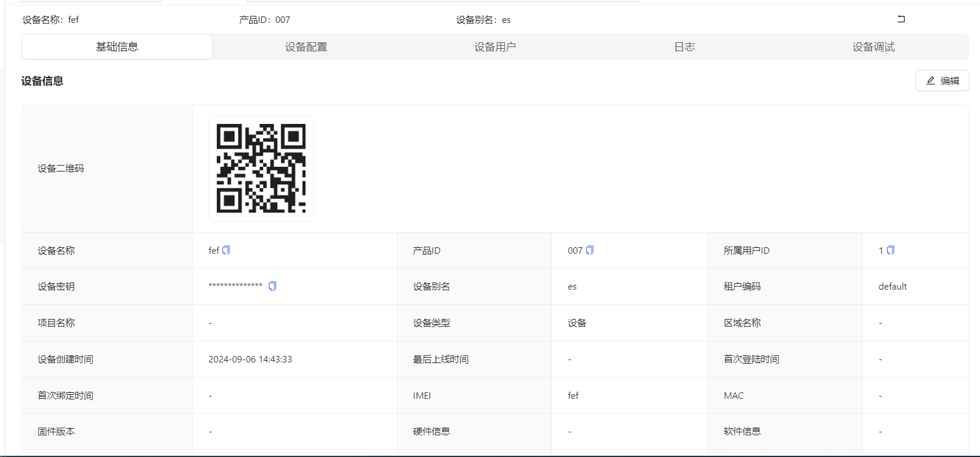The width and height of the screenshot is (980, 457).
Task: Click the device QR code image
Action: point(261,169)
